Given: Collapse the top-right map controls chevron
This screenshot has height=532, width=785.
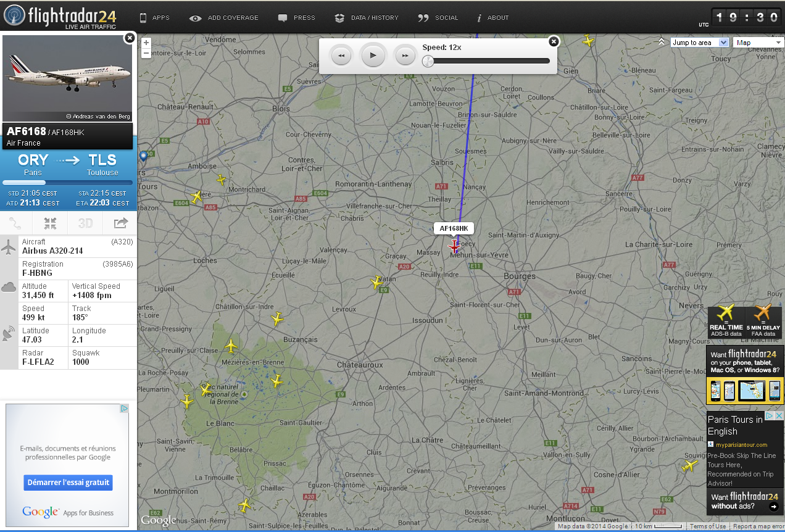Looking at the screenshot, I should pos(661,42).
